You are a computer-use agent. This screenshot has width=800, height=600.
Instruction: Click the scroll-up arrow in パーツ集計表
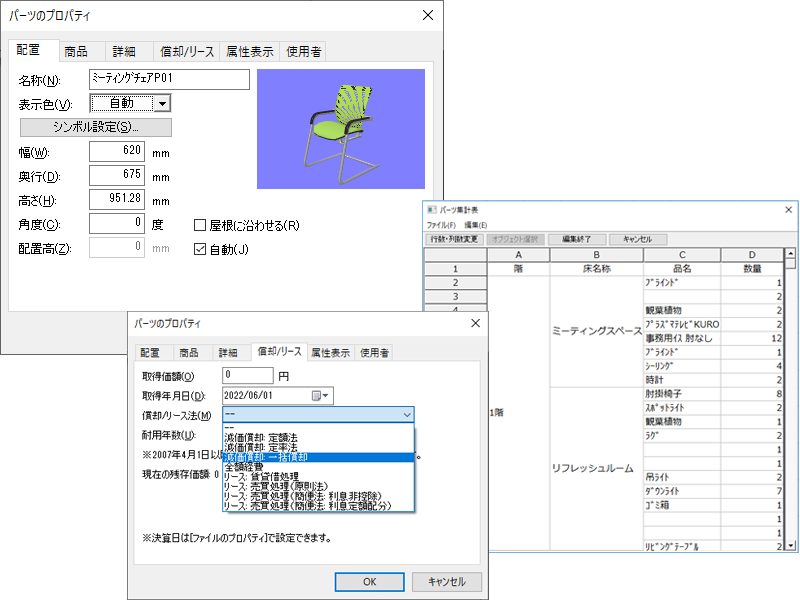(792, 254)
